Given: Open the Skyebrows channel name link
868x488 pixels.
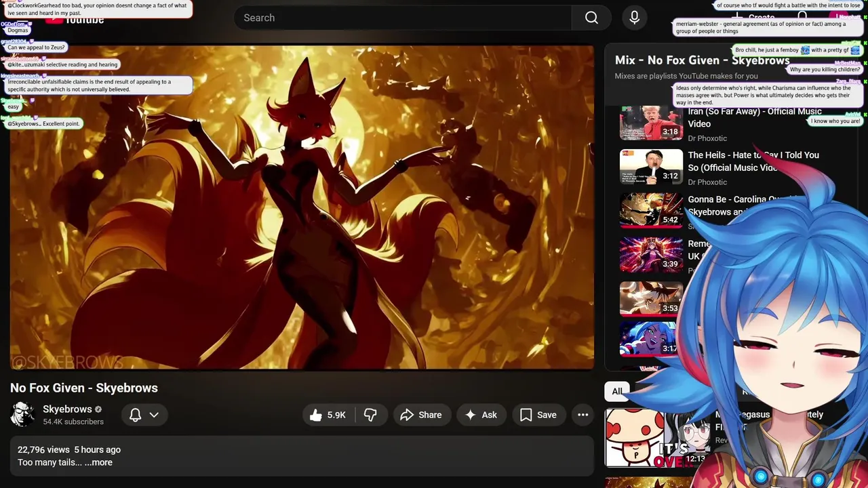Looking at the screenshot, I should (x=67, y=409).
